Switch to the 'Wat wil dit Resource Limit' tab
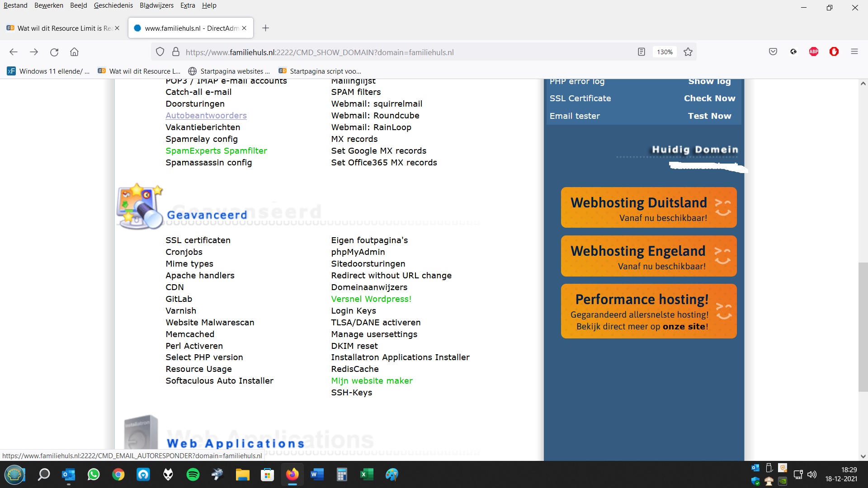The height and width of the screenshot is (488, 868). [x=63, y=28]
